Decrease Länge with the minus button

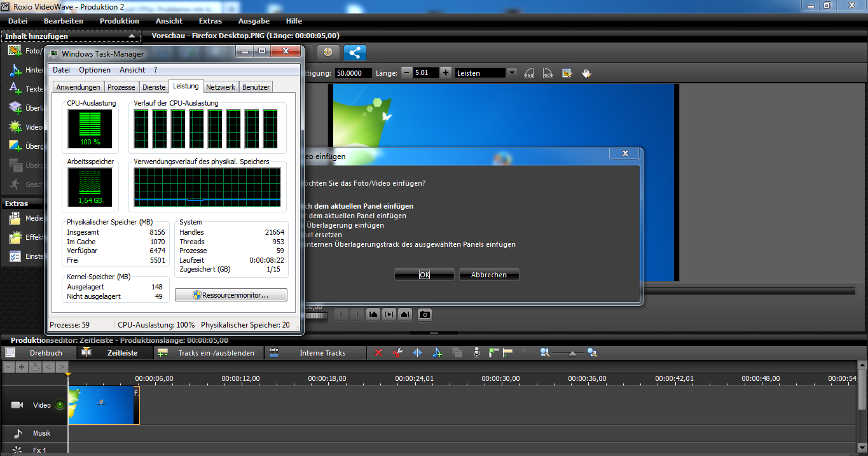pos(406,73)
